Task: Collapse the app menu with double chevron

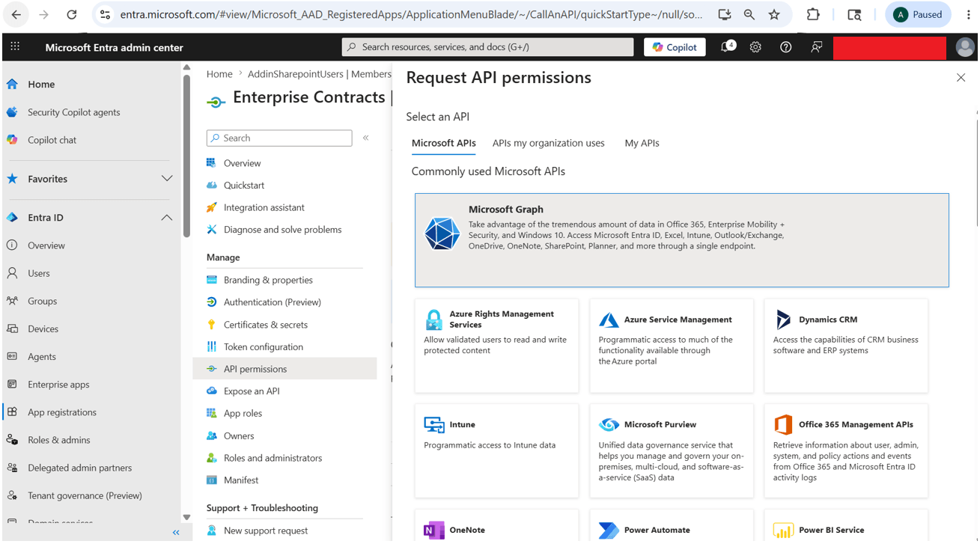Action: [x=365, y=138]
